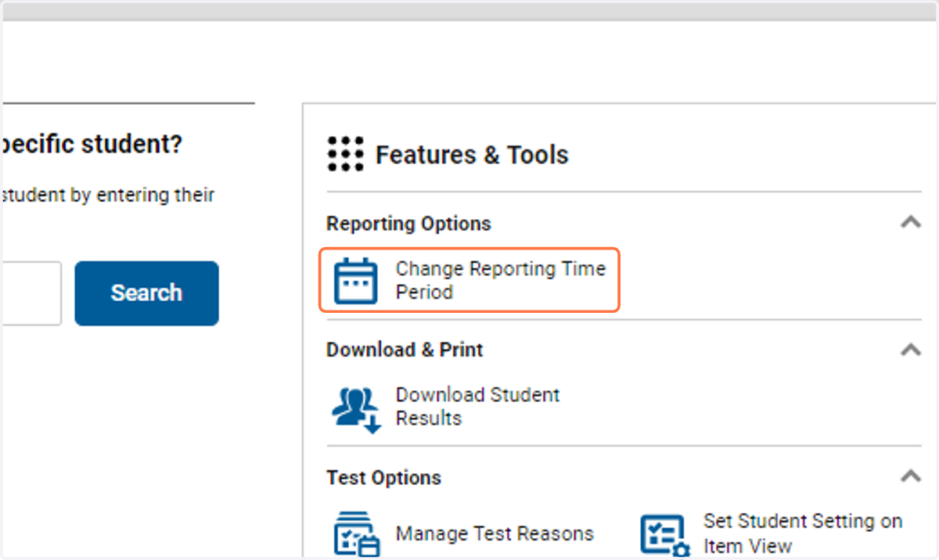This screenshot has width=939, height=560.
Task: Open Set Student Setting on Item View link
Action: pos(803,533)
